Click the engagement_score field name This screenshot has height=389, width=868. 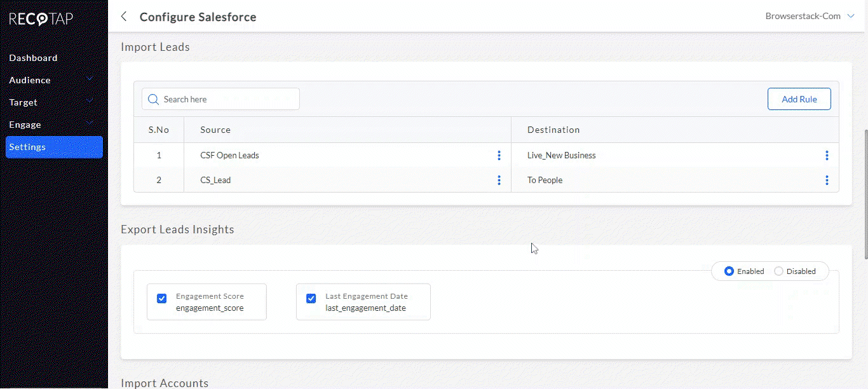pos(210,308)
